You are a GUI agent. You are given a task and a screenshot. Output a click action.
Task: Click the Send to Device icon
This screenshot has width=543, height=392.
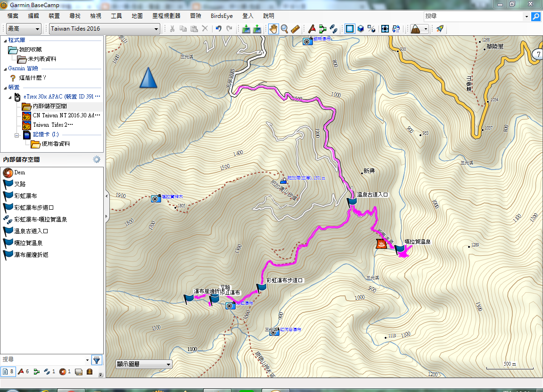(246, 29)
